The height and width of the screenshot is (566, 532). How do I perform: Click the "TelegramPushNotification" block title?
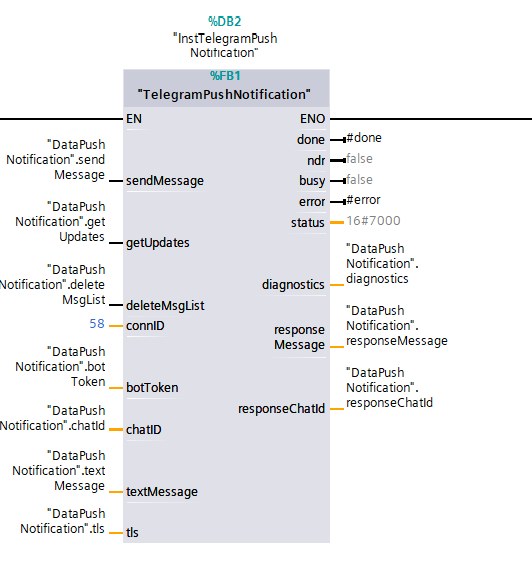click(224, 95)
